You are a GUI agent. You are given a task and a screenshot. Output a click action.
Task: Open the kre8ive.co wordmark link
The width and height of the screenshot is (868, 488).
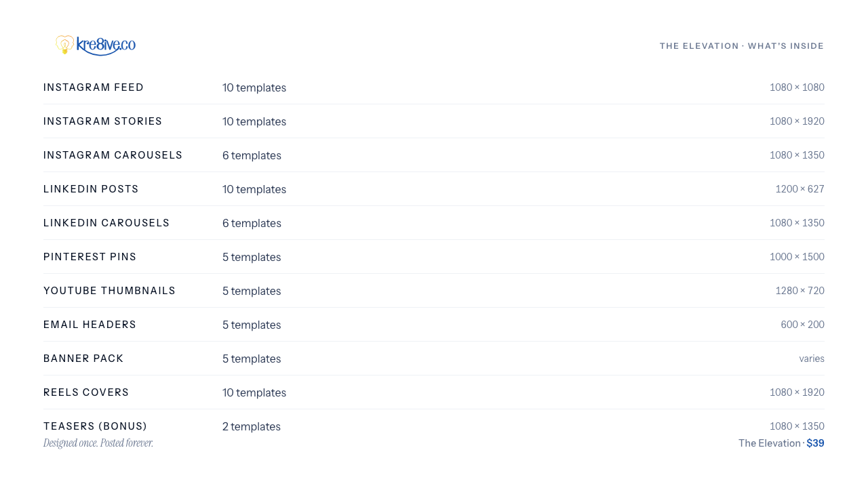click(x=106, y=45)
